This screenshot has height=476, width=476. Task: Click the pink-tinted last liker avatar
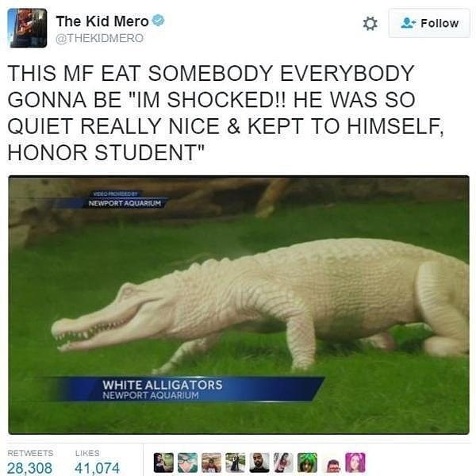coord(355,463)
